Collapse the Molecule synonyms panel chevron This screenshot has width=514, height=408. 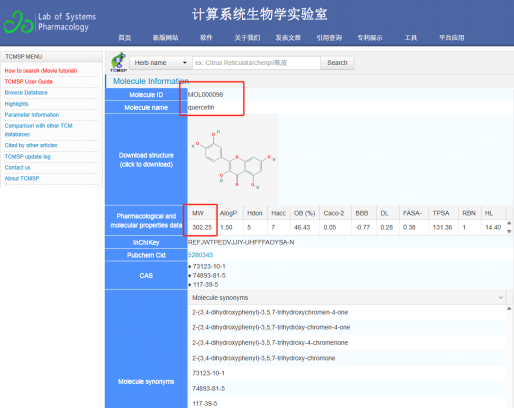pyautogui.click(x=500, y=297)
